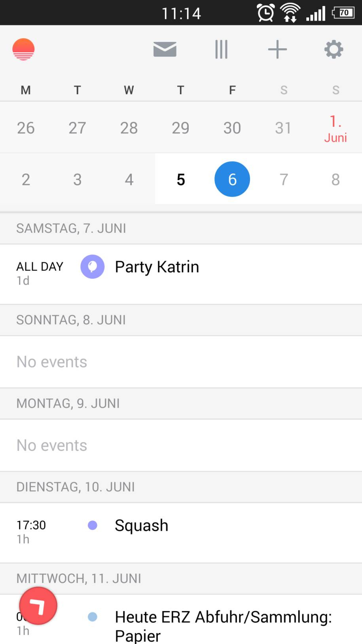Add new event with plus icon
This screenshot has height=644, width=362.
277,49
